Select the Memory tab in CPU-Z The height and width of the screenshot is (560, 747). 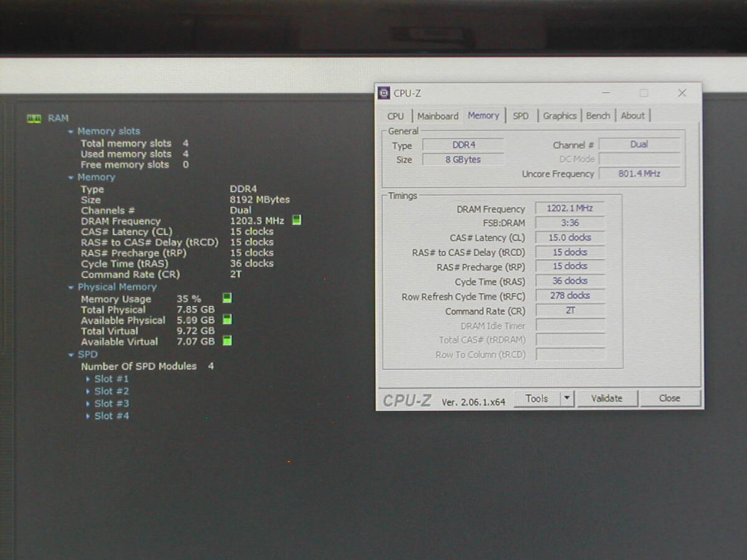tap(484, 115)
